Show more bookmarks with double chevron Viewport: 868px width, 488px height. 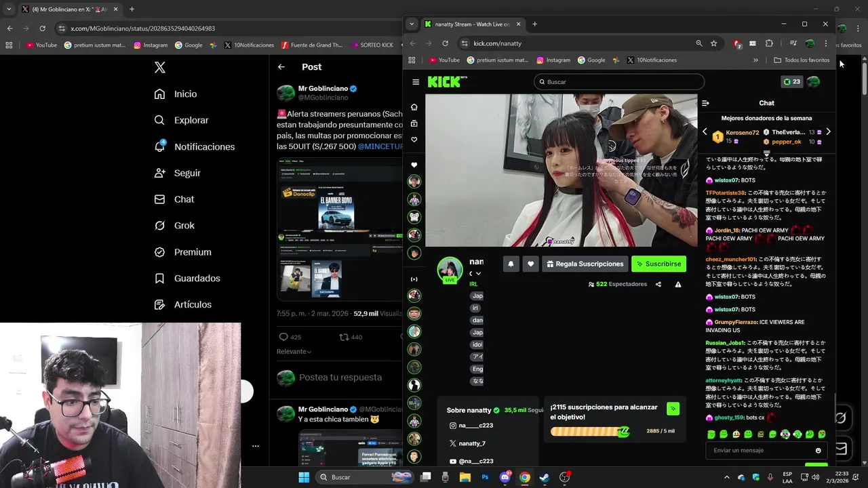(x=755, y=60)
